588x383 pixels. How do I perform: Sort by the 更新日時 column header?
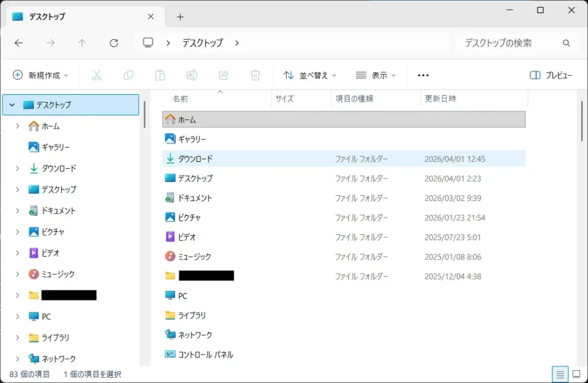(x=440, y=99)
